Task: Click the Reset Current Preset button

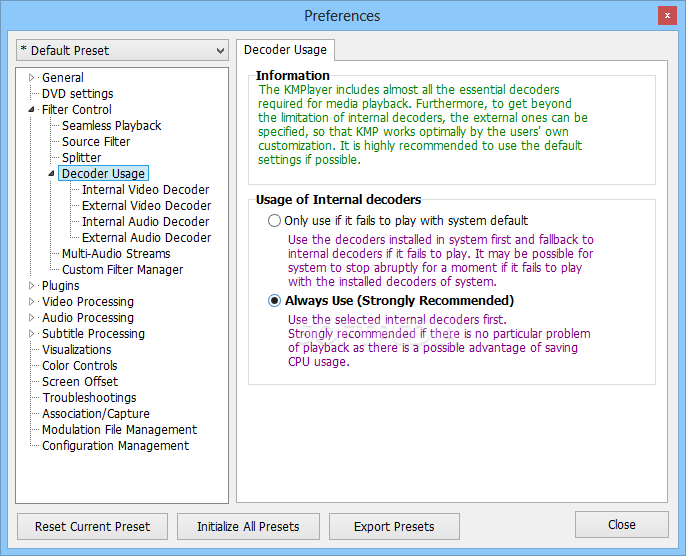Action: (92, 526)
